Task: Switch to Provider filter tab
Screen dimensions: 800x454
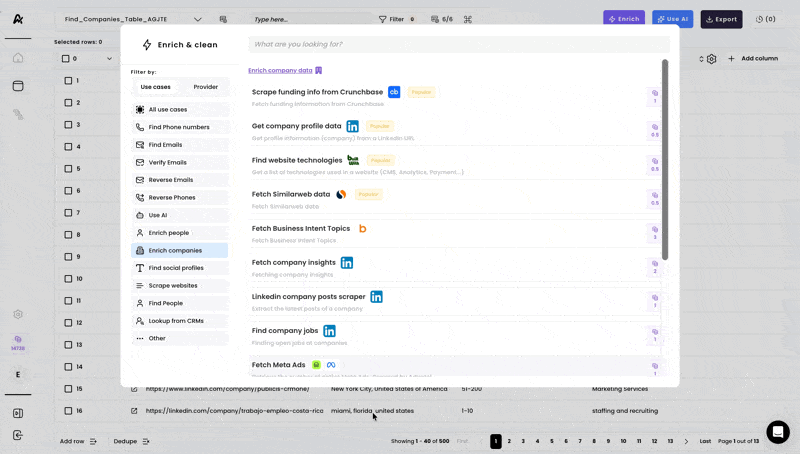Action: coord(206,87)
